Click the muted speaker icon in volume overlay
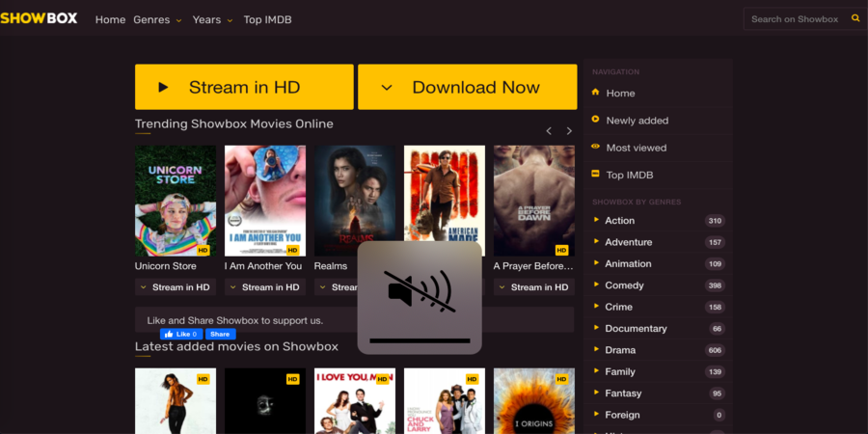868x434 pixels. click(420, 291)
